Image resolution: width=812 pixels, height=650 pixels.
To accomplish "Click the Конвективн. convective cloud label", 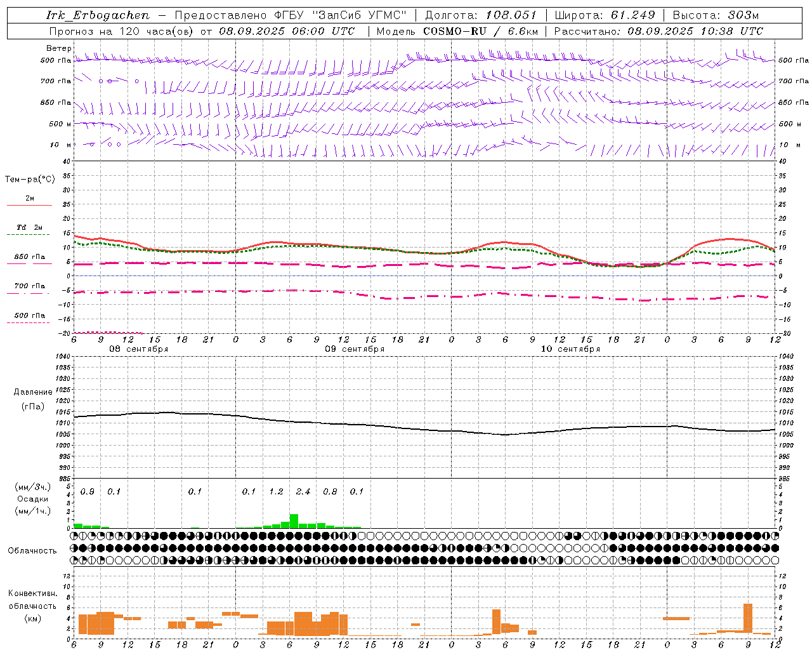I will pos(32,594).
